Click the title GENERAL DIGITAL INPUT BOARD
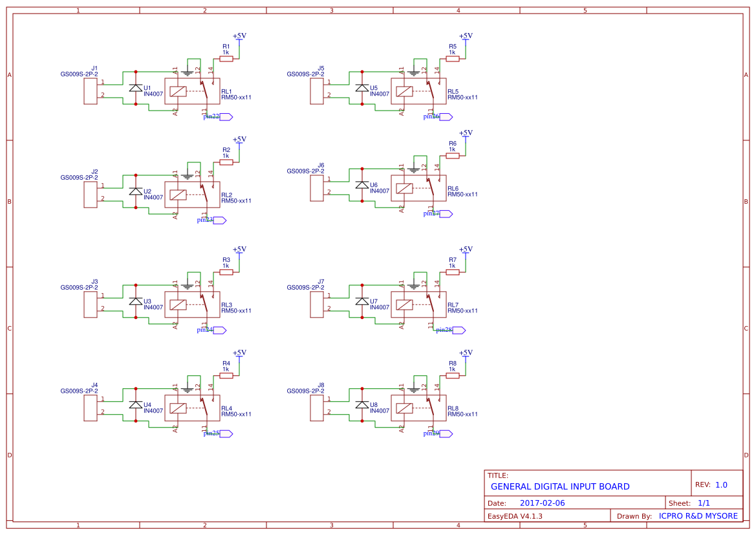 tap(559, 486)
